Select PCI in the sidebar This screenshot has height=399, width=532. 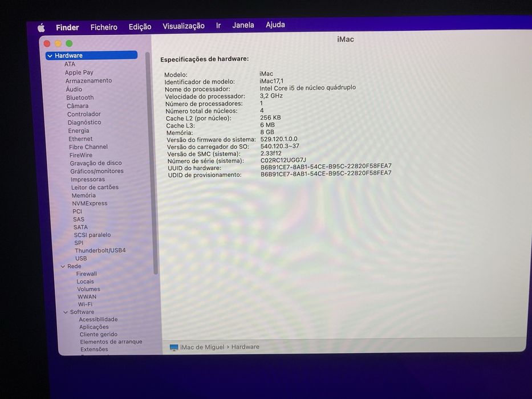[x=78, y=211]
